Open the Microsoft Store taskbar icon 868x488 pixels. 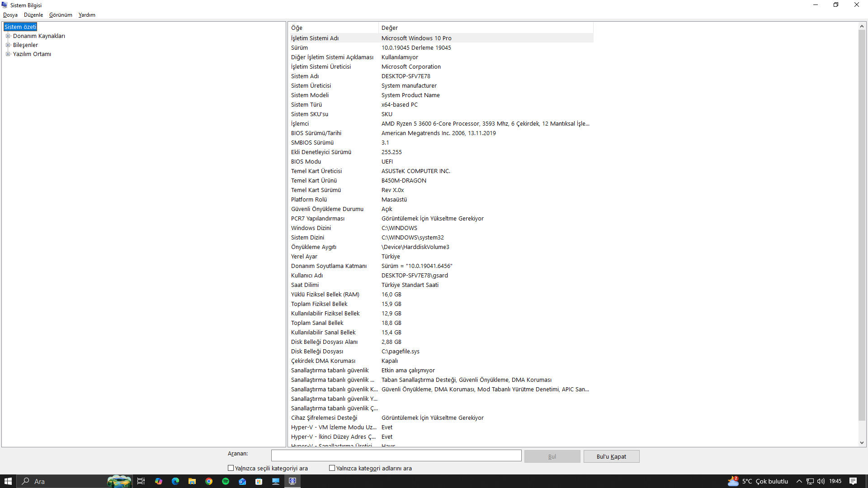259,481
